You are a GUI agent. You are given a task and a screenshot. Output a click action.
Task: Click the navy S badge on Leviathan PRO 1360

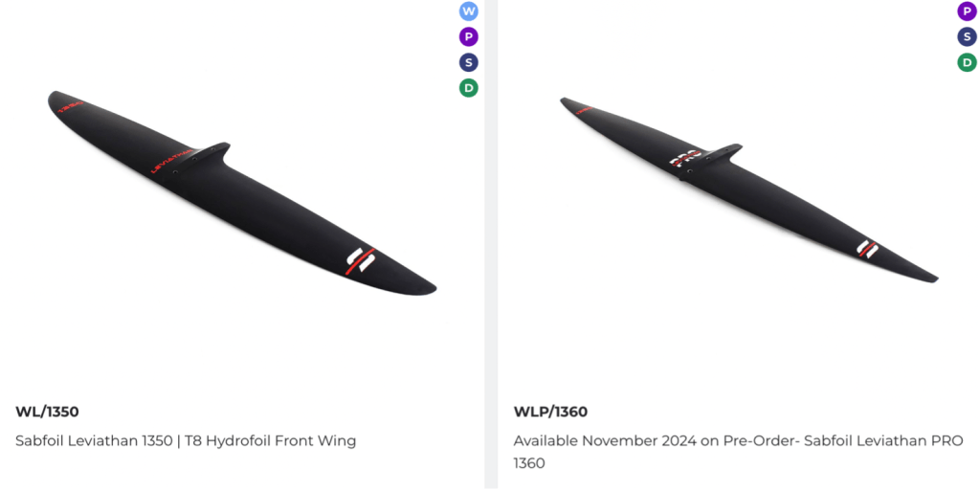(968, 37)
